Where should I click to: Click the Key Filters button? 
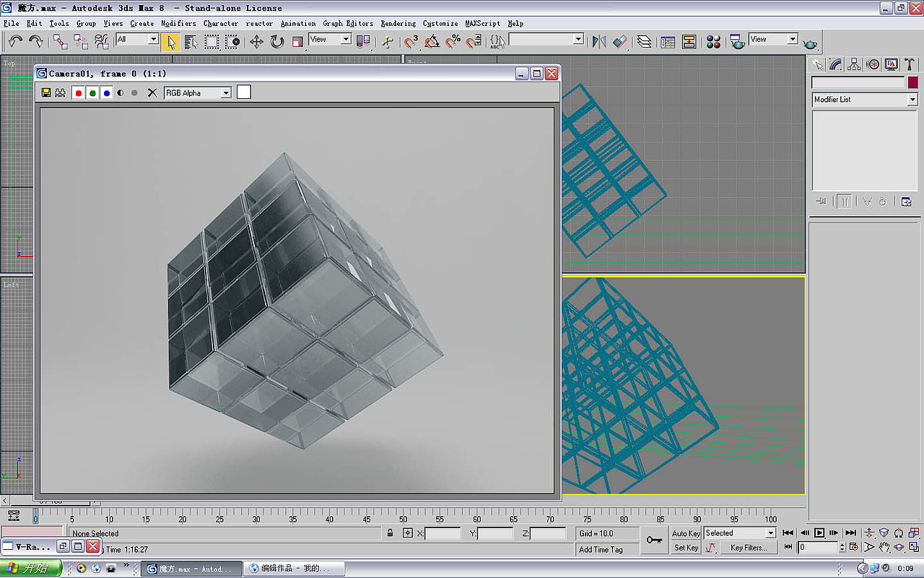[x=748, y=548]
